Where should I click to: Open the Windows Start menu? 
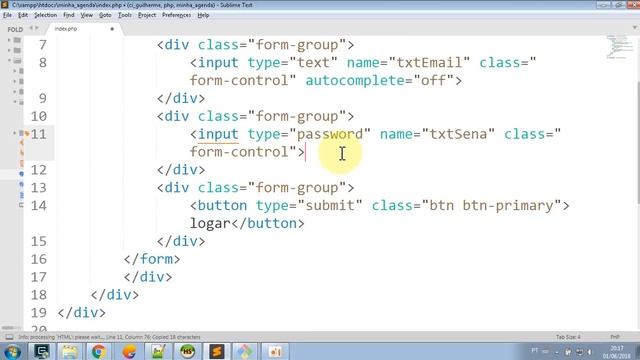click(12, 352)
